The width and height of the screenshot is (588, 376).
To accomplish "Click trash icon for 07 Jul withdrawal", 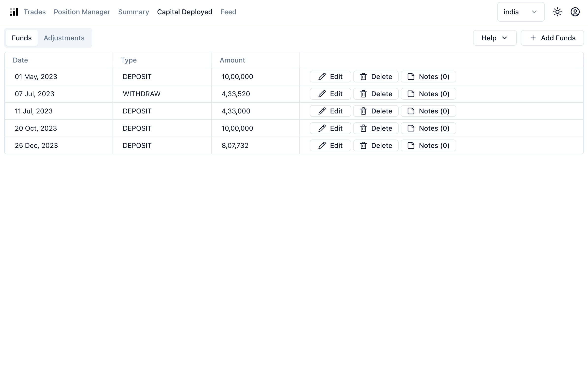I will coord(363,94).
